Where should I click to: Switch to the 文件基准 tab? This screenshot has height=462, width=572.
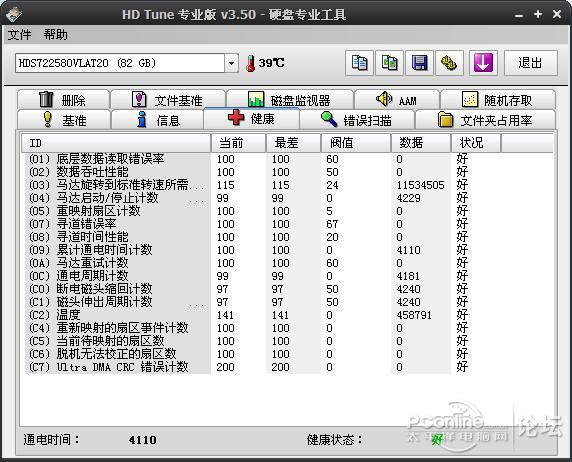tap(168, 100)
